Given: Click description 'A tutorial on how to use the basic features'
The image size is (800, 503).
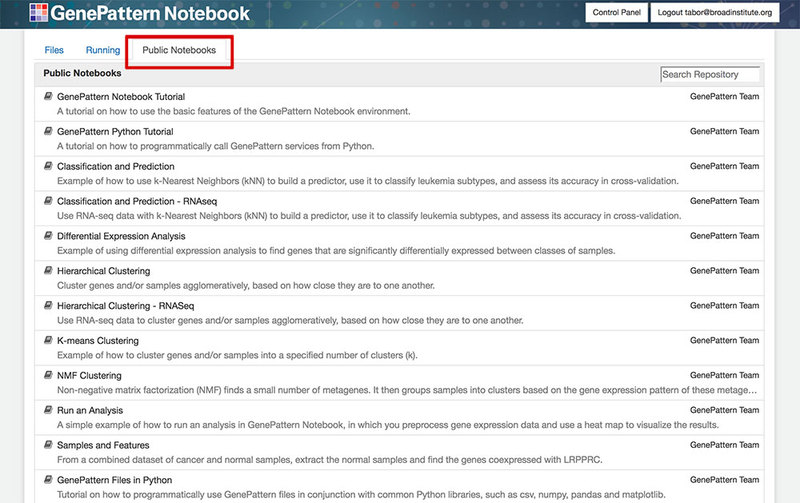Looking at the screenshot, I should pos(234,111).
